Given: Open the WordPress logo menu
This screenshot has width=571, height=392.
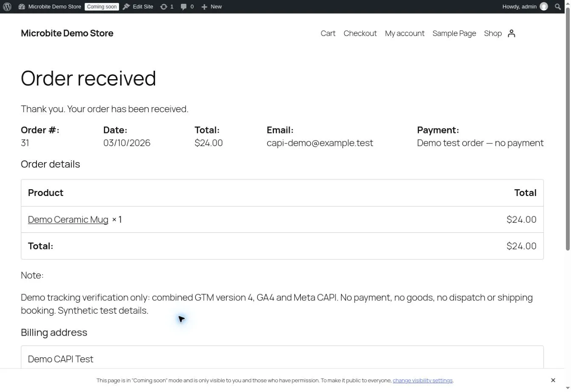Looking at the screenshot, I should [x=7, y=7].
